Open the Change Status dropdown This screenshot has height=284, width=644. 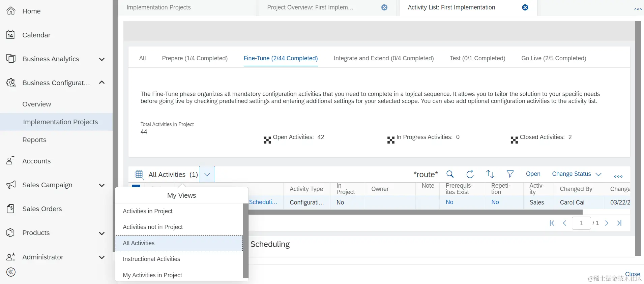coord(577,174)
